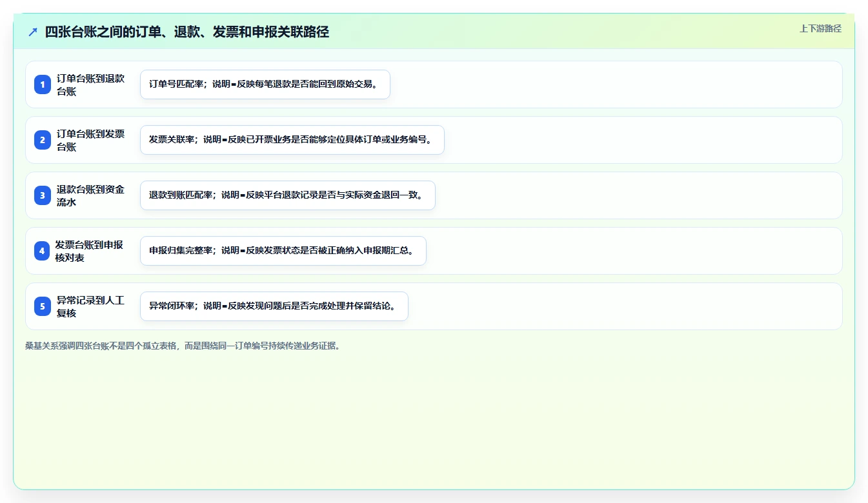Select the 发票台账到申报核对表 label
The image size is (868, 503).
(89, 251)
